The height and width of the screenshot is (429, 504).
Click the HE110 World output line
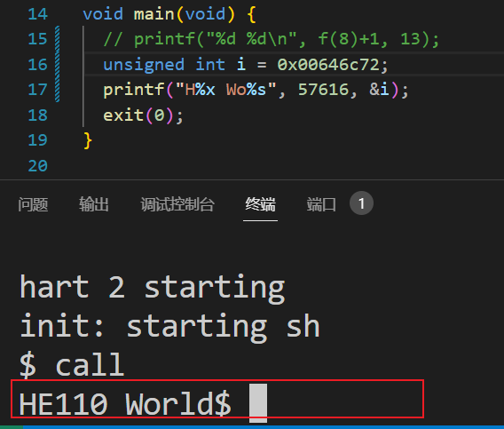[125, 404]
